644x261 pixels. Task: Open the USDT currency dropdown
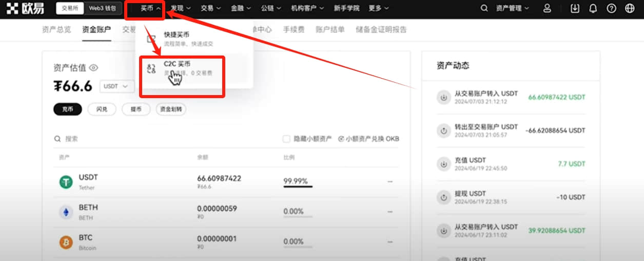[117, 86]
